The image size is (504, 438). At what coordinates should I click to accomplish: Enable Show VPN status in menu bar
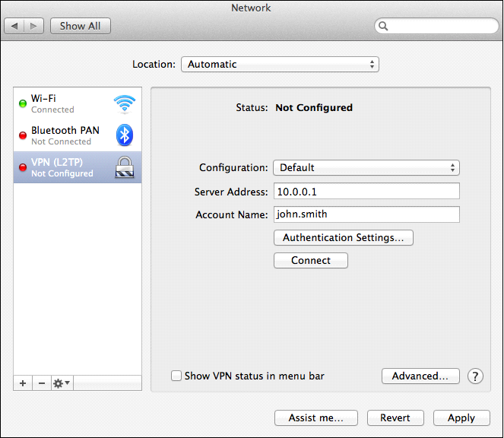pyautogui.click(x=176, y=376)
